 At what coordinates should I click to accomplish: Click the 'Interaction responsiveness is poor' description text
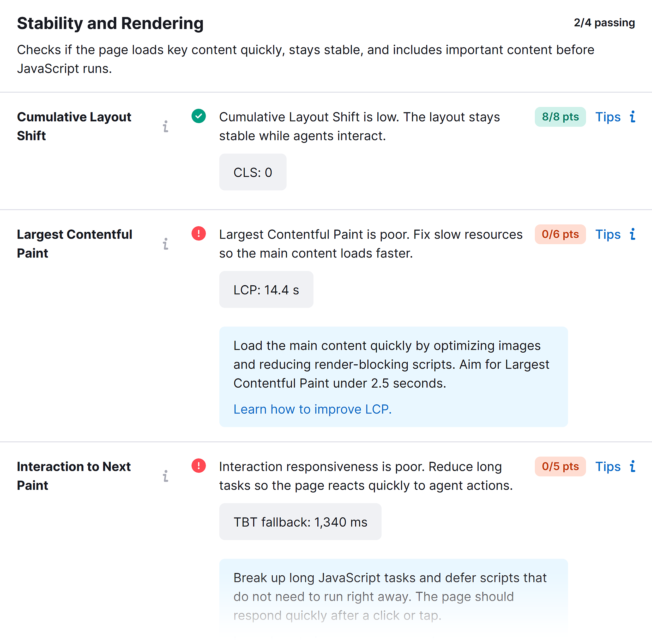point(366,476)
